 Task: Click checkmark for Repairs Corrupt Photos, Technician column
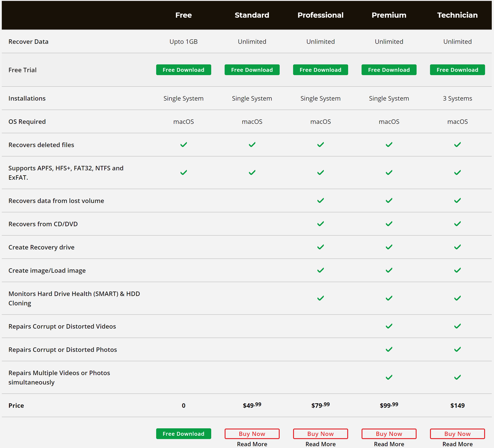458,349
